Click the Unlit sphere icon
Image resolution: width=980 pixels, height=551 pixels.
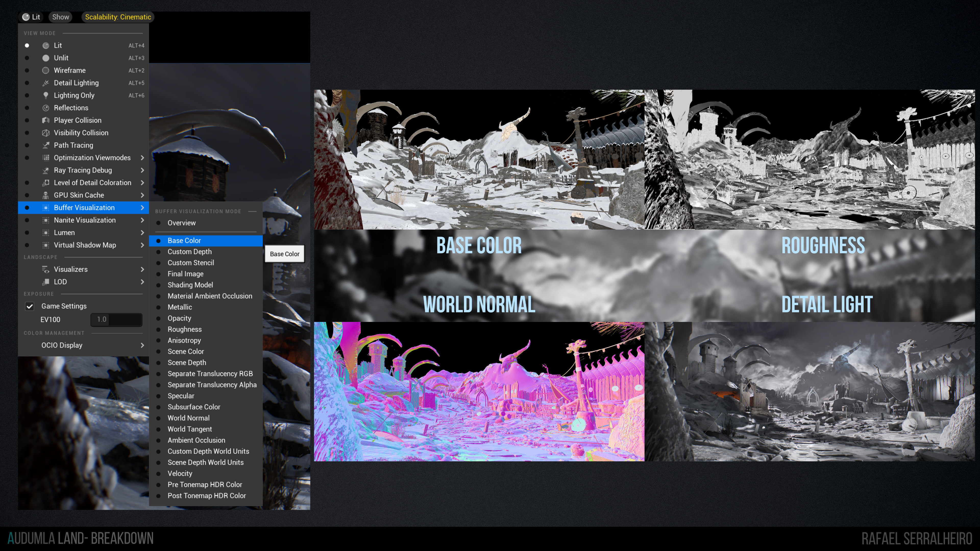click(x=46, y=58)
